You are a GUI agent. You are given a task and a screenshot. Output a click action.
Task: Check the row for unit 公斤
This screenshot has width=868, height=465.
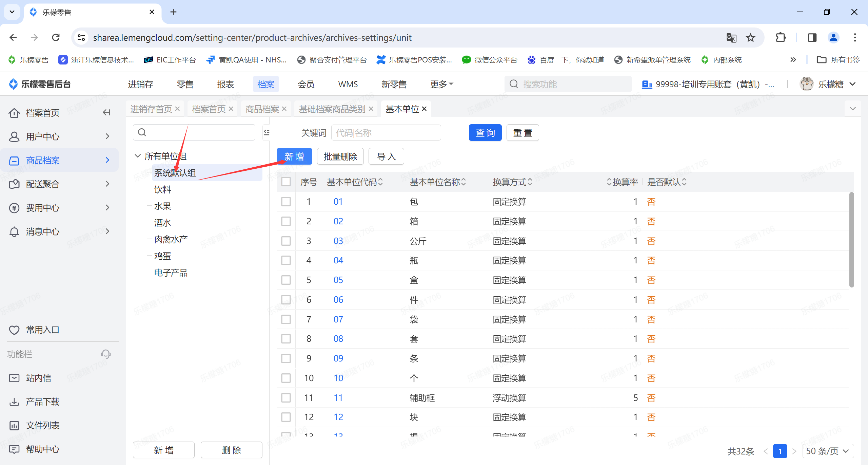pyautogui.click(x=286, y=241)
